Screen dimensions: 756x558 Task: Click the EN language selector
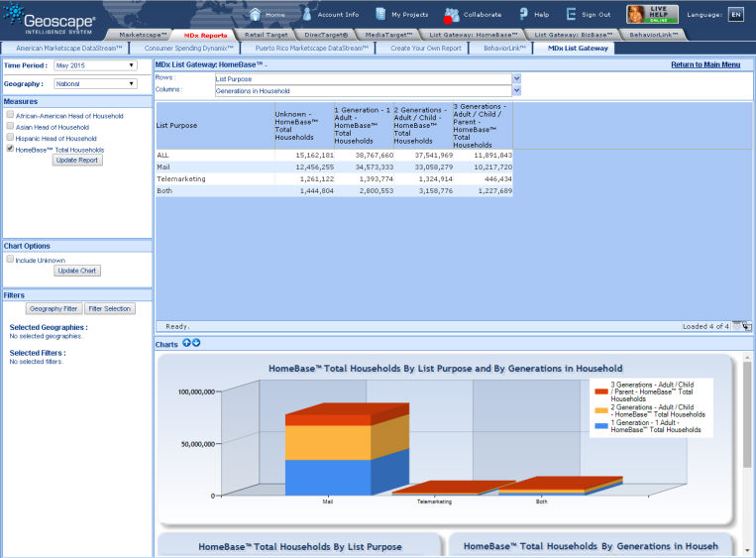(736, 15)
